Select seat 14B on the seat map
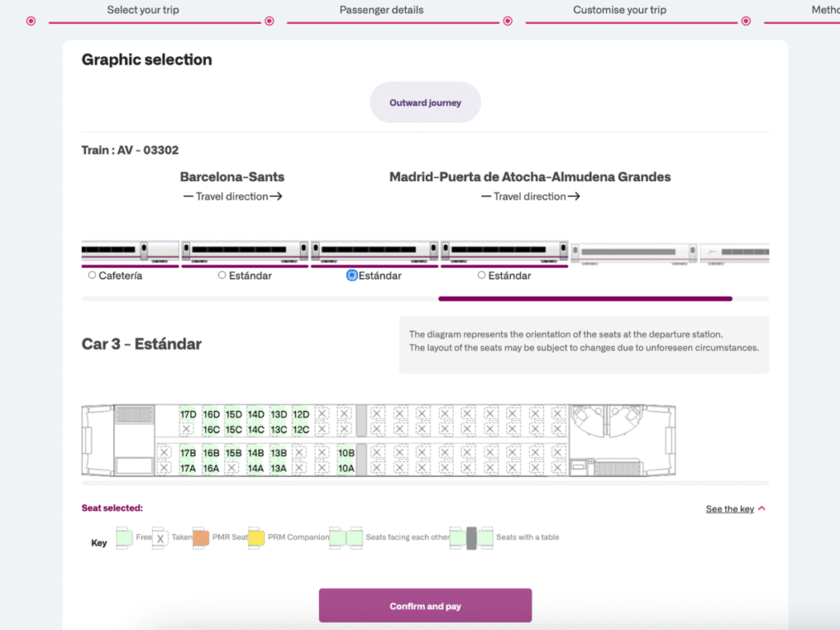Image resolution: width=840 pixels, height=630 pixels. 256,453
